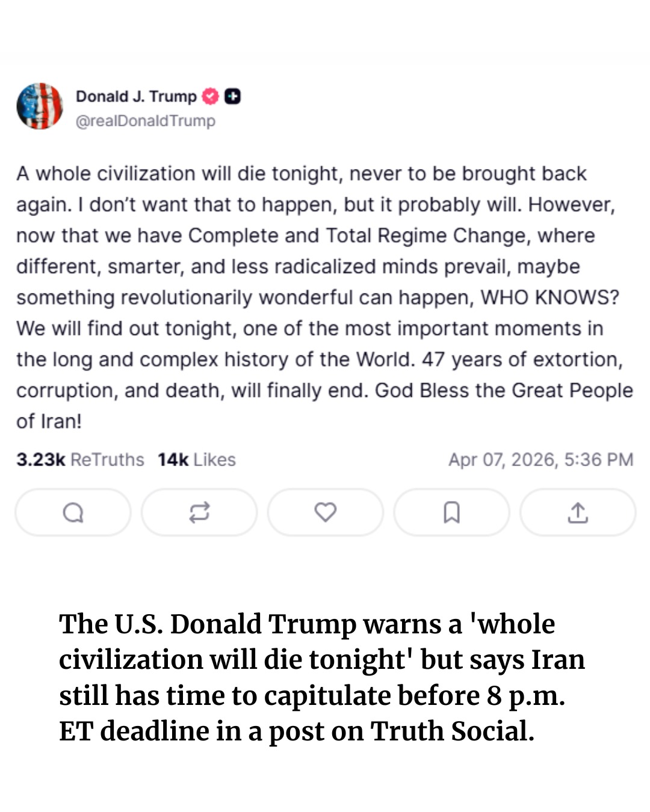The image size is (650, 812).
Task: Click the @realDonaldTrump handle
Action: 145,121
